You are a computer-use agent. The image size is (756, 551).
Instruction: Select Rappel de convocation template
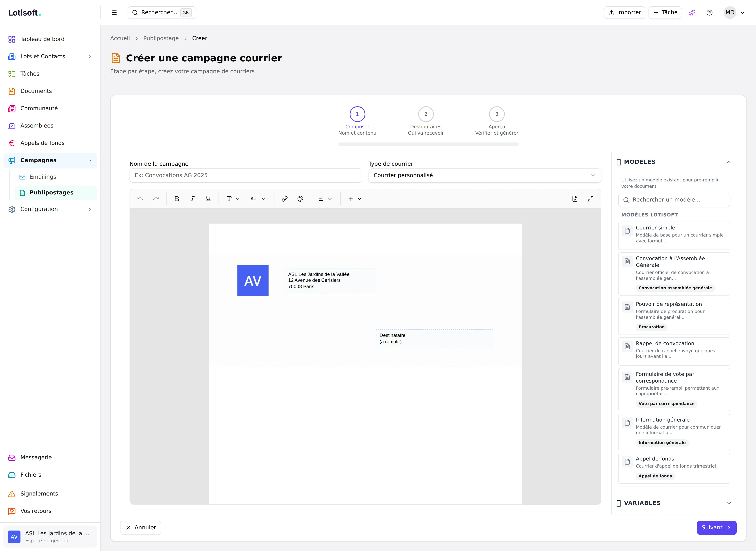click(674, 351)
